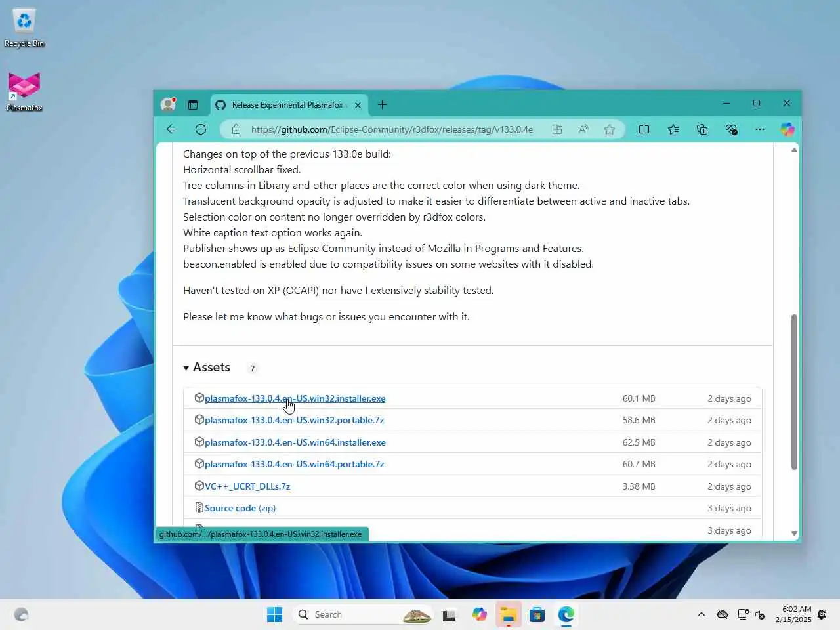Click the GitHub URL address bar

392,129
